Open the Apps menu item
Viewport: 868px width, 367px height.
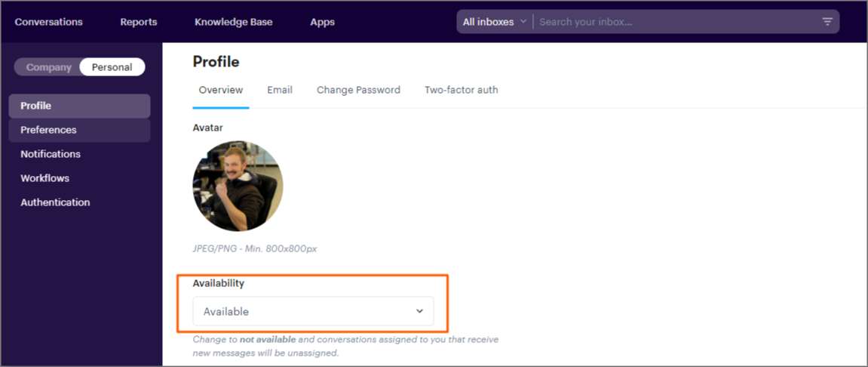(x=323, y=22)
